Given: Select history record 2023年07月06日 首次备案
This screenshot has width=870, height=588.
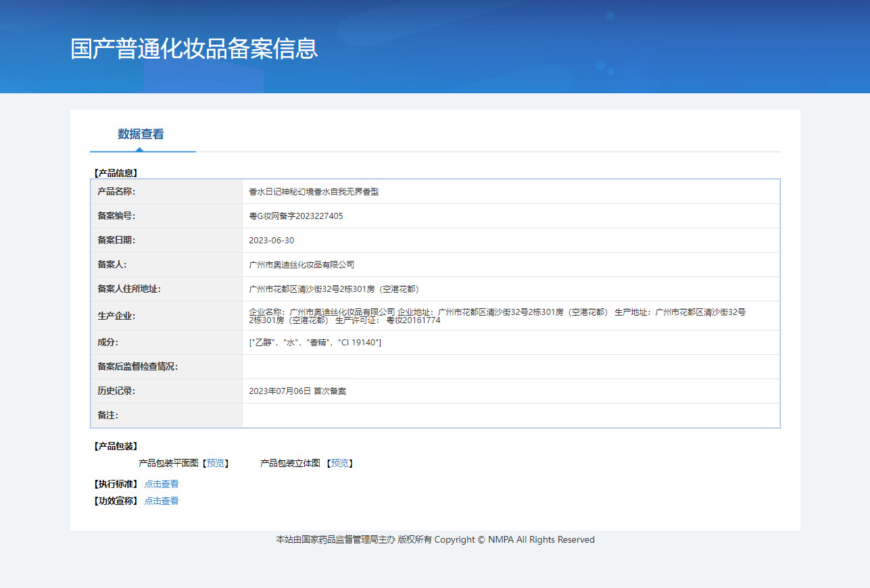Looking at the screenshot, I should (x=297, y=391).
